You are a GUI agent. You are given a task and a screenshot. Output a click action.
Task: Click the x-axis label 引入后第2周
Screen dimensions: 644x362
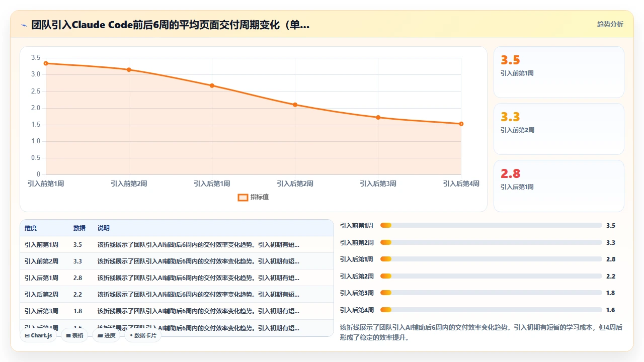(295, 184)
